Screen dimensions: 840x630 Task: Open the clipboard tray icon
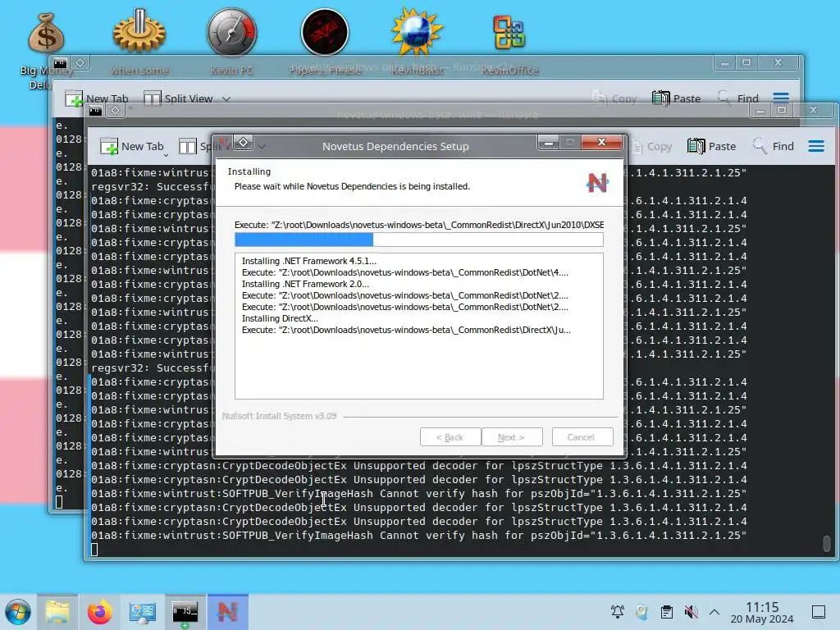pyautogui.click(x=666, y=612)
